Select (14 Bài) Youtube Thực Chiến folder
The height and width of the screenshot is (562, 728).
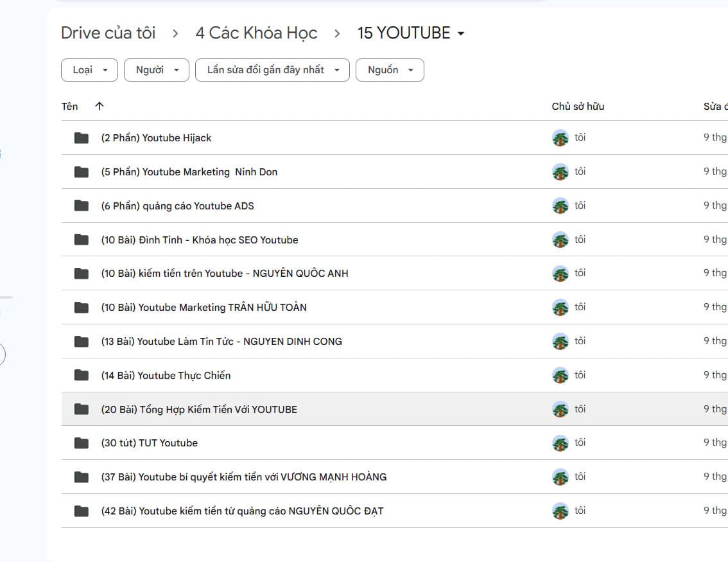(166, 375)
